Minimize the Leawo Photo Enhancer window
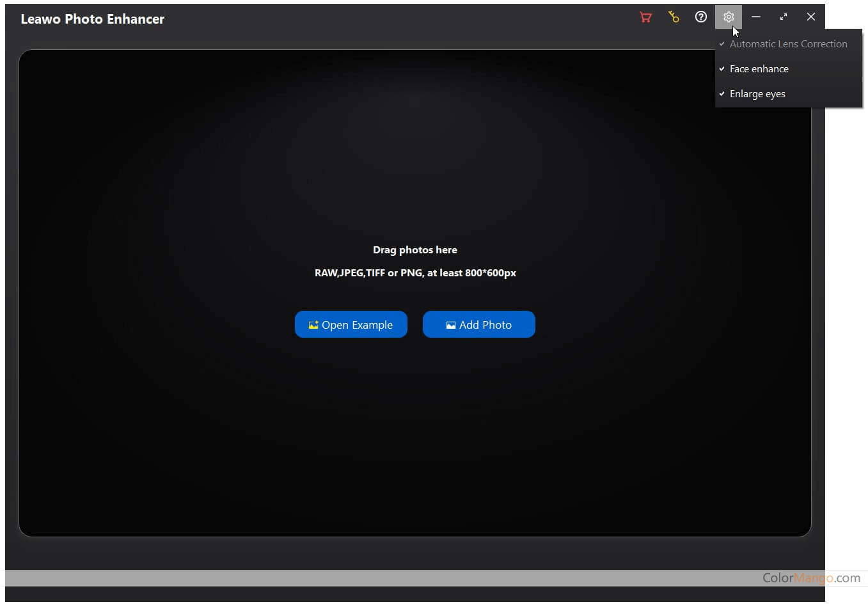 (x=756, y=17)
